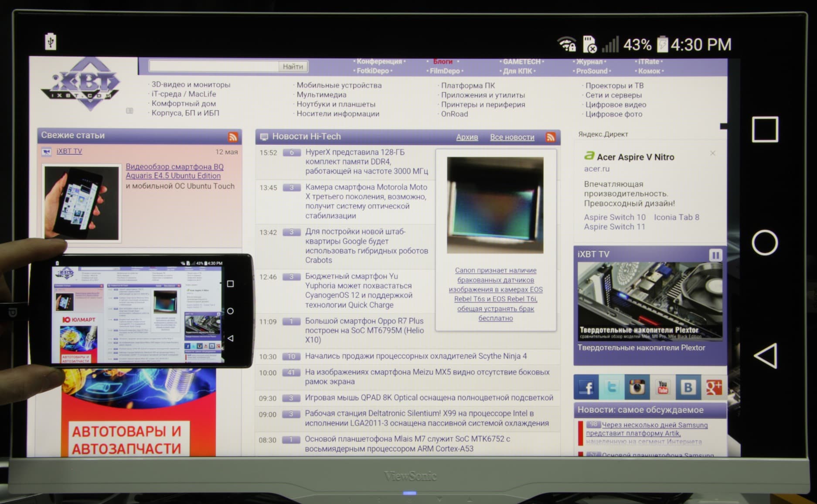Open the Приложения и утилиты section

pos(483,95)
